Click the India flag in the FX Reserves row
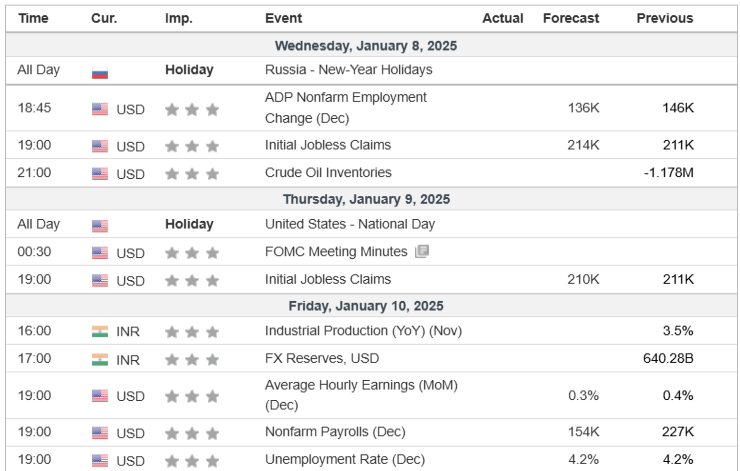Image resolution: width=740 pixels, height=471 pixels. point(100,359)
